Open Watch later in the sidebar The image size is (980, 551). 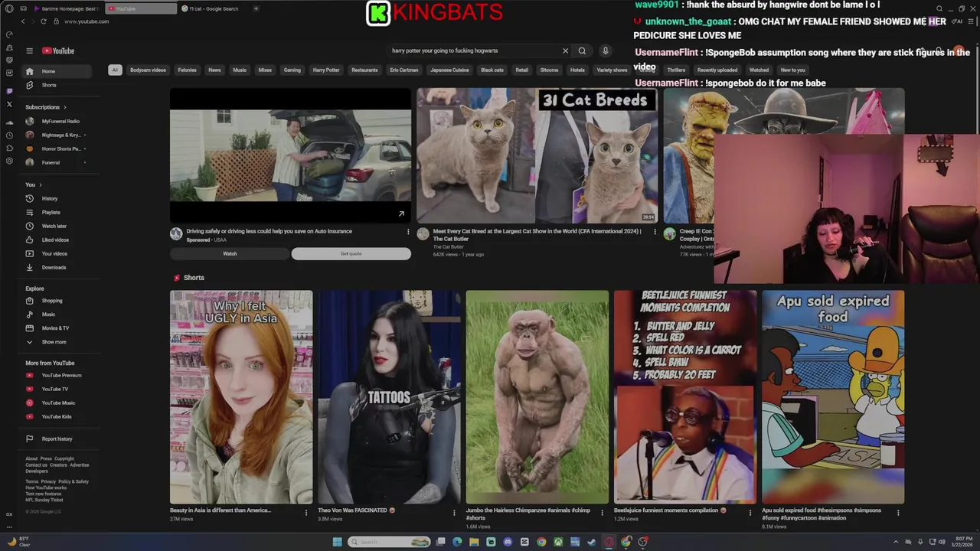point(57,226)
